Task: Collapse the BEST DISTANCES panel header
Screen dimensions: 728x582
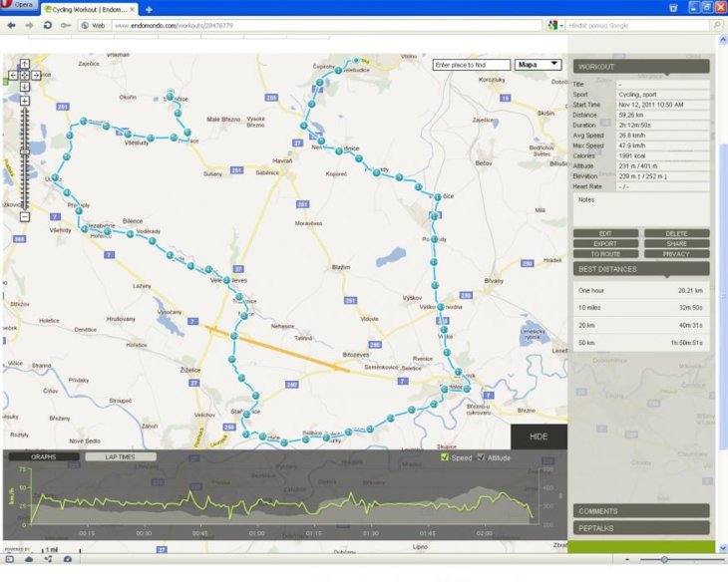Action: (641, 269)
